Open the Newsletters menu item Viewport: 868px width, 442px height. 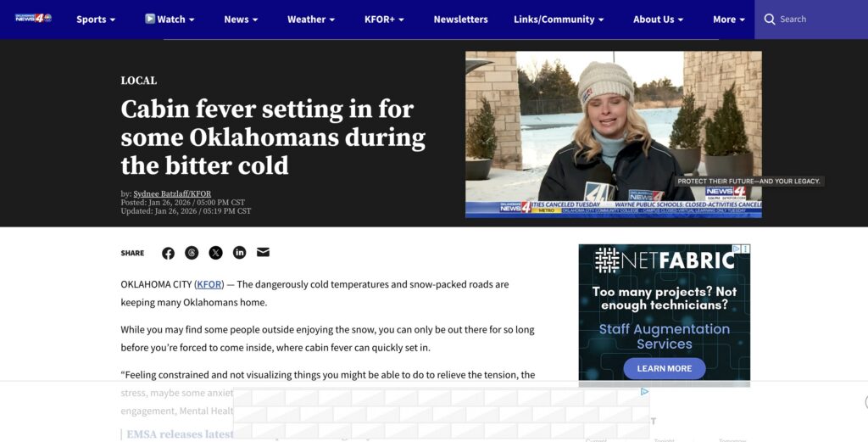[x=460, y=20]
